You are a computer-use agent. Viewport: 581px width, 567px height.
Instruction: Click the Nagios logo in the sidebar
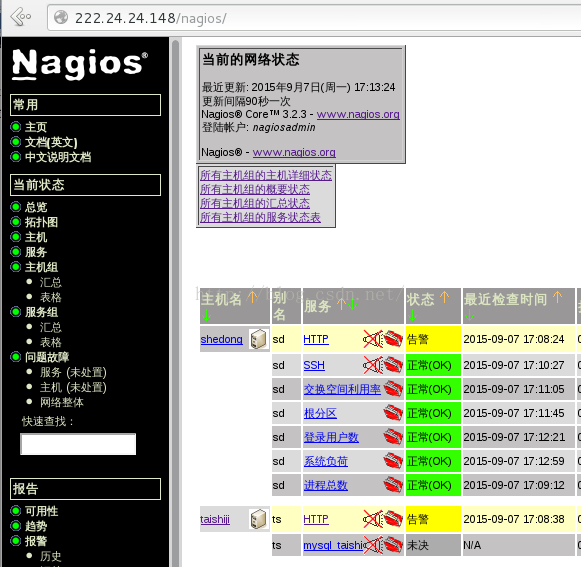tap(80, 64)
